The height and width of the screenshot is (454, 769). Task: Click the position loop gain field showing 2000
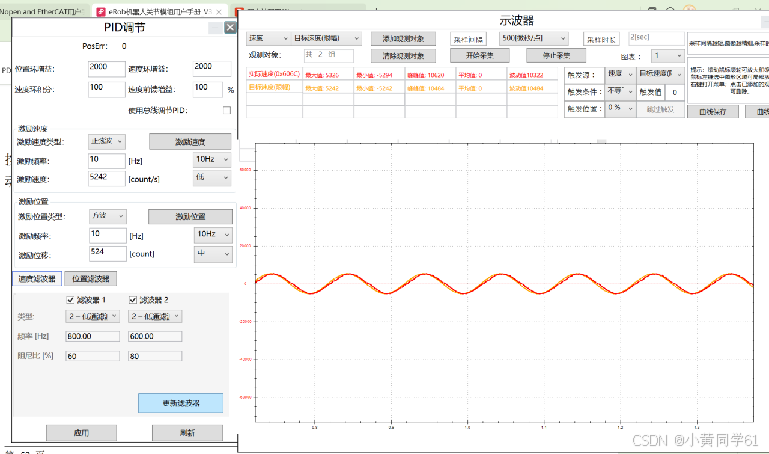[107, 69]
